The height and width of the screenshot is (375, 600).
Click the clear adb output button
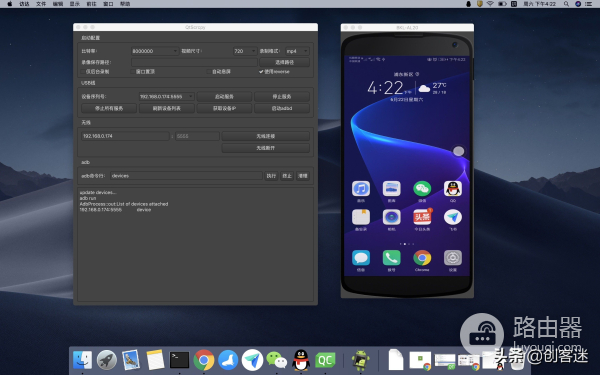[x=303, y=176]
